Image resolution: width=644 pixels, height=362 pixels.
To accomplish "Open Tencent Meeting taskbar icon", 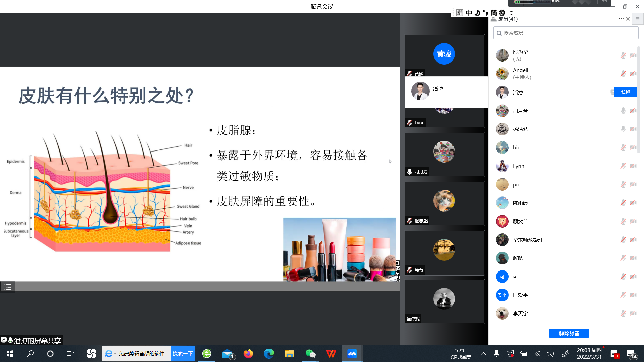I will click(x=352, y=354).
